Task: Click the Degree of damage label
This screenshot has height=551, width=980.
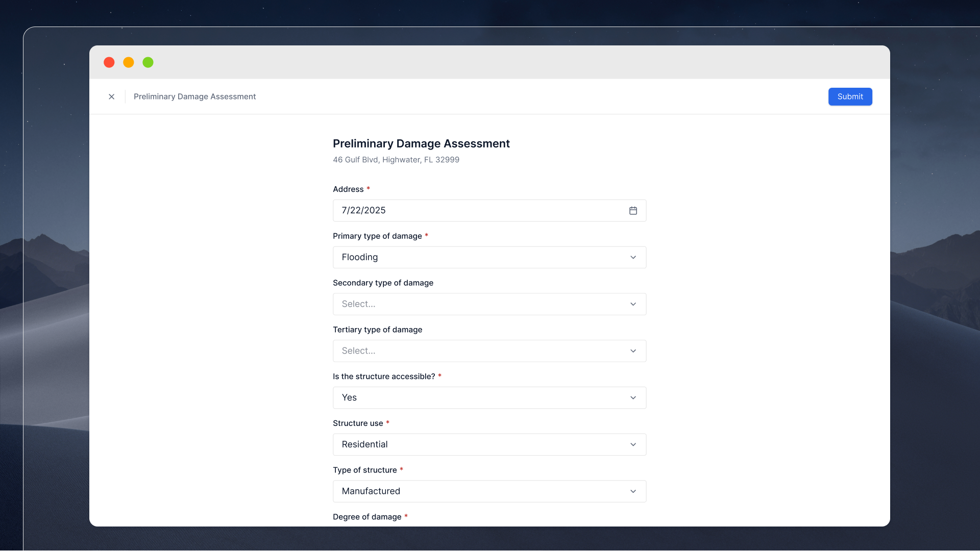Action: (x=367, y=517)
